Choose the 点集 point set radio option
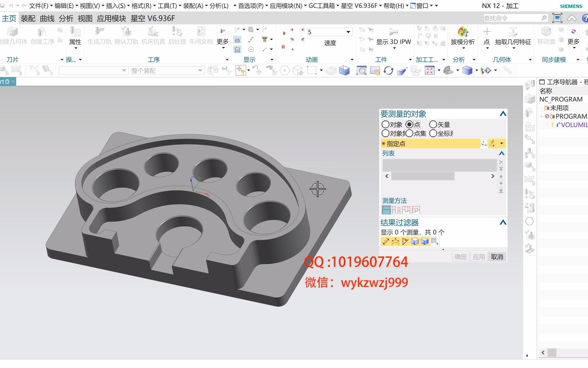Image resolution: width=588 pixels, height=368 pixels. click(410, 134)
